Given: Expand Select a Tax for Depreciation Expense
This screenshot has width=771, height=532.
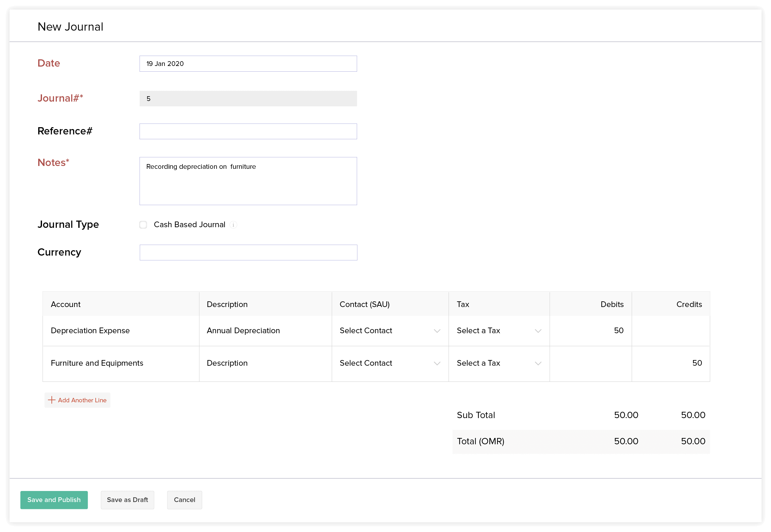Looking at the screenshot, I should click(x=499, y=331).
